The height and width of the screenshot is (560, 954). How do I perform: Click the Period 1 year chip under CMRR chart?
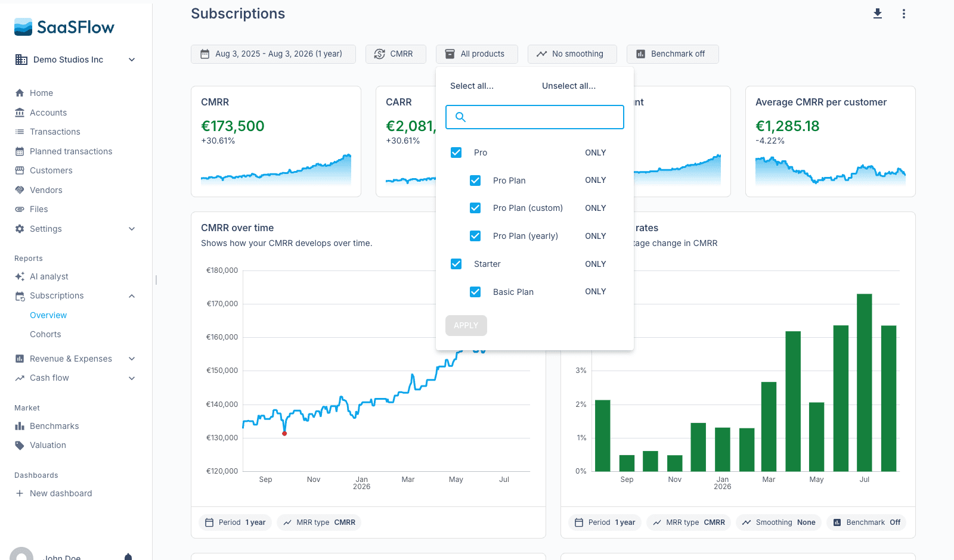(236, 522)
